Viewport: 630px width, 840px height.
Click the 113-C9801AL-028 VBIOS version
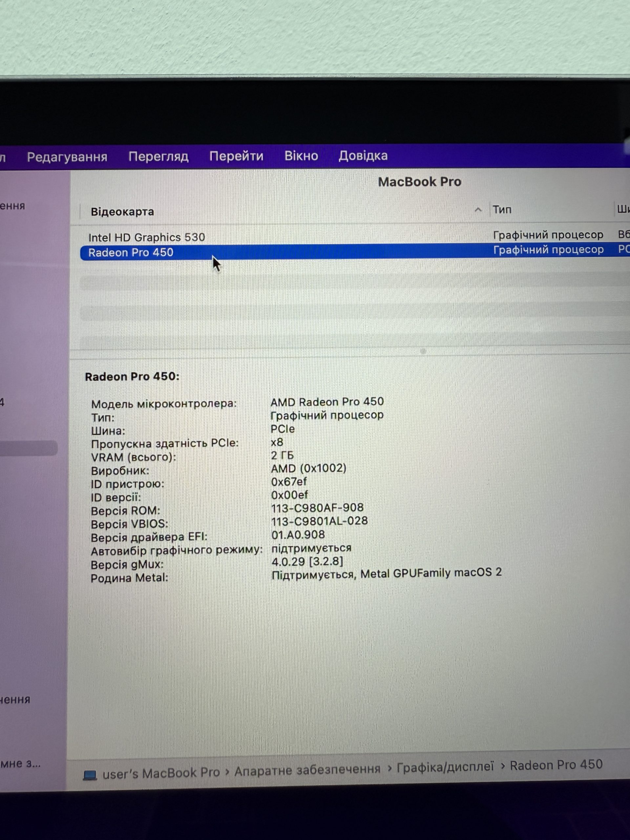[319, 521]
